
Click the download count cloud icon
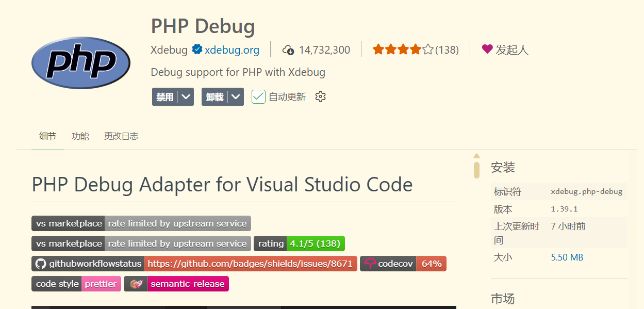[x=288, y=50]
